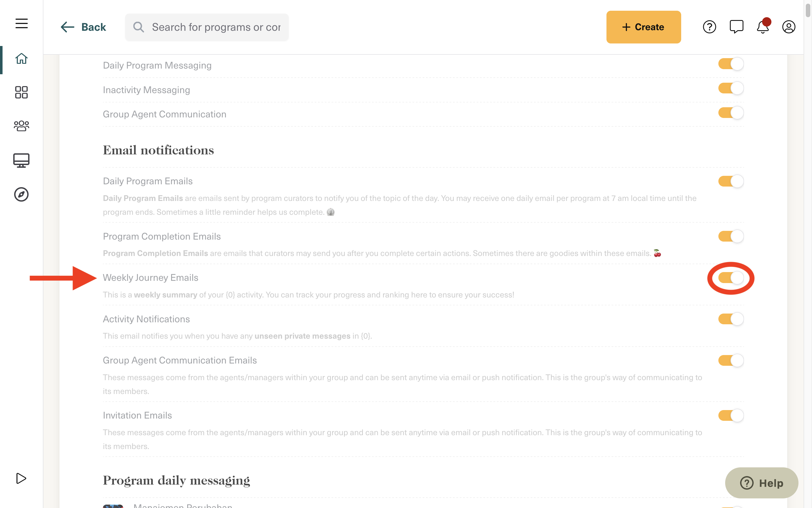812x508 pixels.
Task: Click the Daily Program Emails label
Action: [148, 181]
